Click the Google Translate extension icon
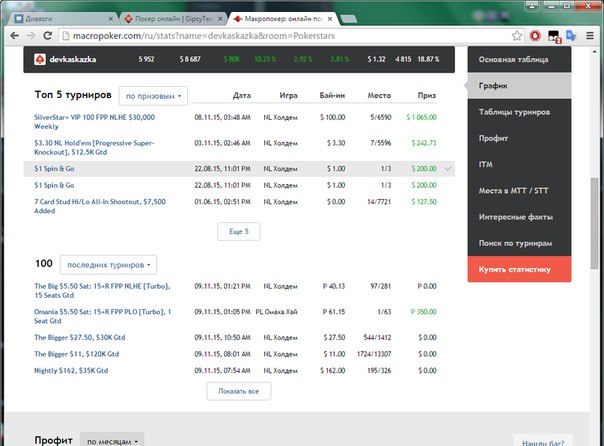The image size is (604, 446). [x=571, y=36]
